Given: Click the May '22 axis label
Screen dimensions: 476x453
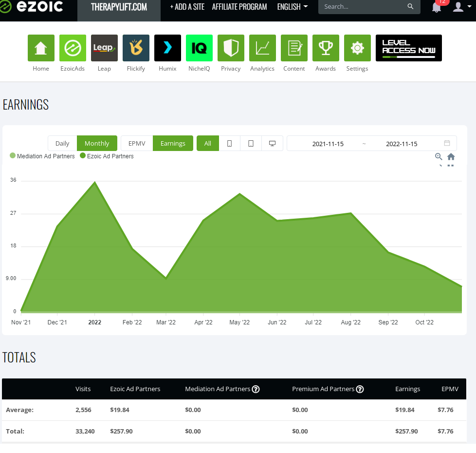Looking at the screenshot, I should click(239, 322).
